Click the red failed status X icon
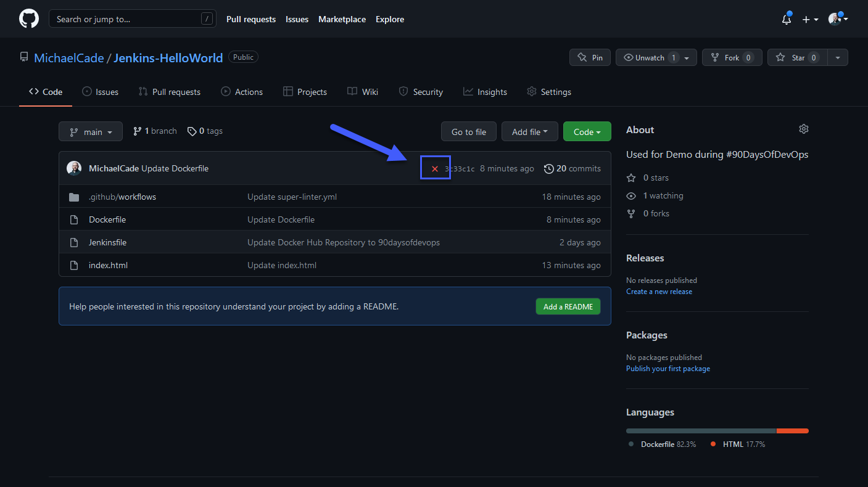The height and width of the screenshot is (487, 868). pos(435,169)
